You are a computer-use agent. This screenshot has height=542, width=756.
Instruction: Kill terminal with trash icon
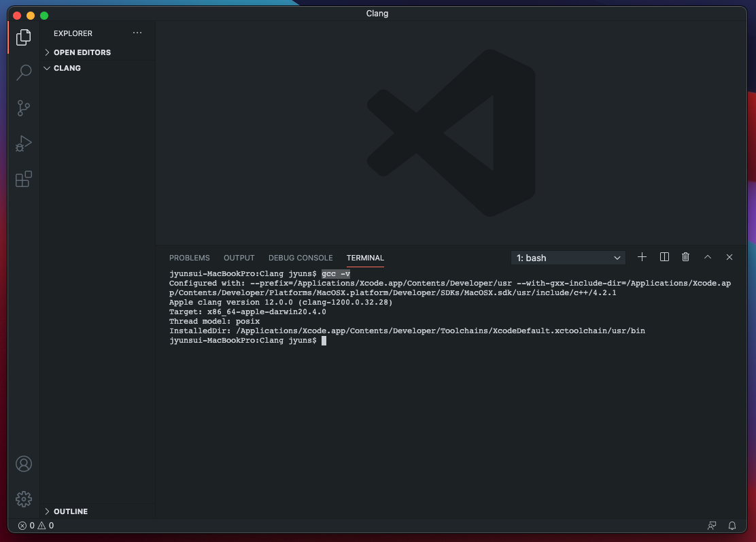(685, 257)
